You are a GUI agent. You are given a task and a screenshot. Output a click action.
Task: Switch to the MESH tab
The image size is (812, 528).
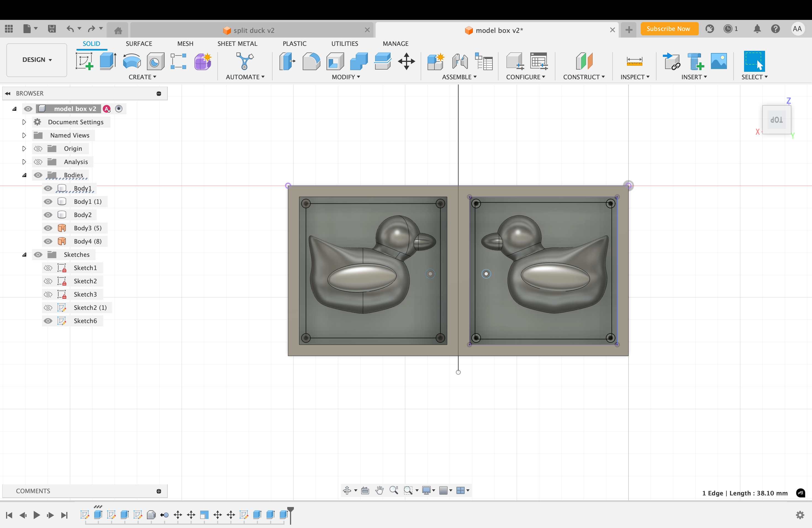(185, 44)
